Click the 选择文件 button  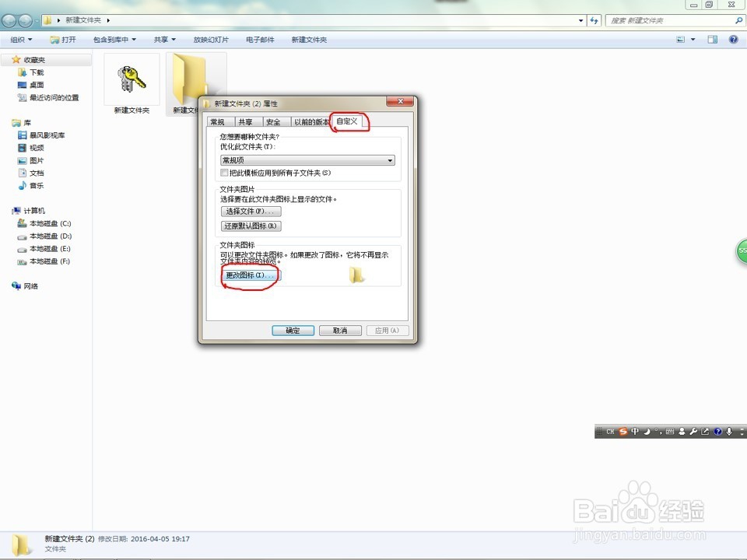[x=251, y=212]
